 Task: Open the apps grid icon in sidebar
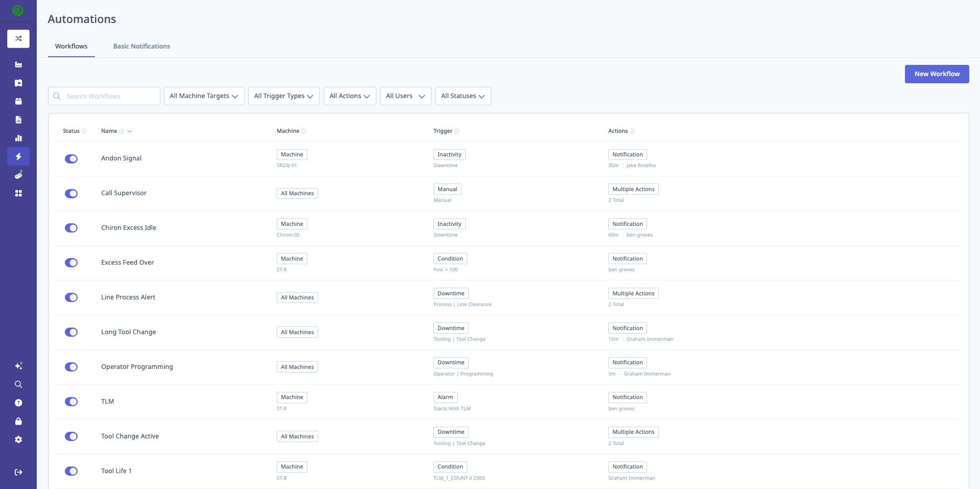(18, 193)
